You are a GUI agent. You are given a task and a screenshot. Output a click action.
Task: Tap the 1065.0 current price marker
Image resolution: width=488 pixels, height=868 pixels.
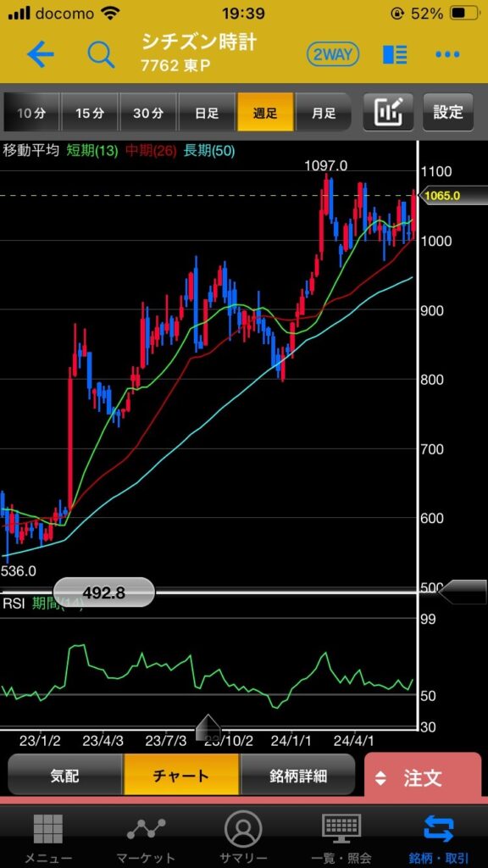click(453, 196)
